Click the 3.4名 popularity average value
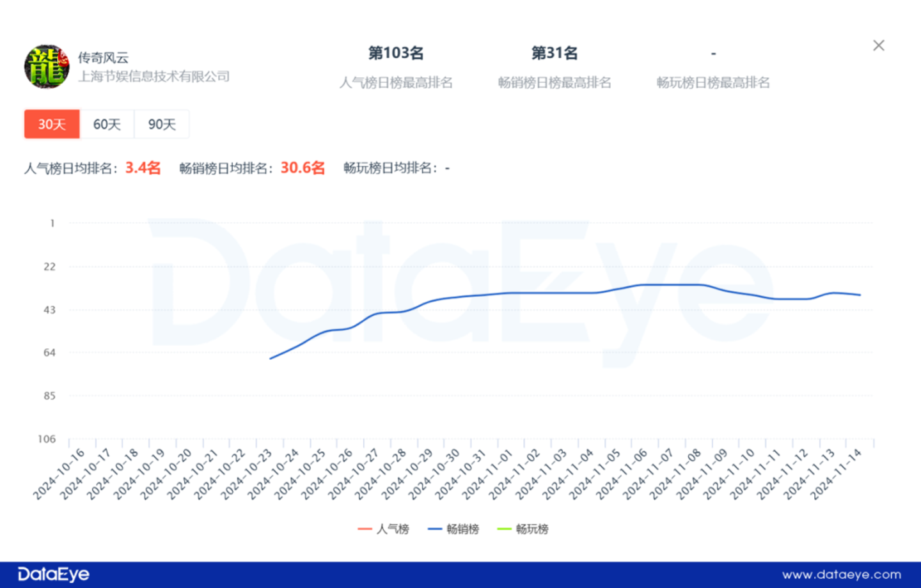The height and width of the screenshot is (588, 921). [143, 168]
